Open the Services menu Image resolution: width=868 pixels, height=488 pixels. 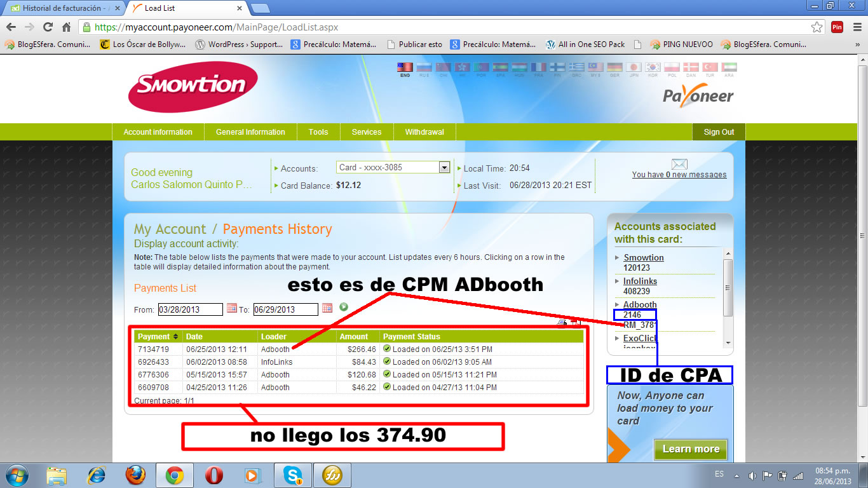[367, 132]
